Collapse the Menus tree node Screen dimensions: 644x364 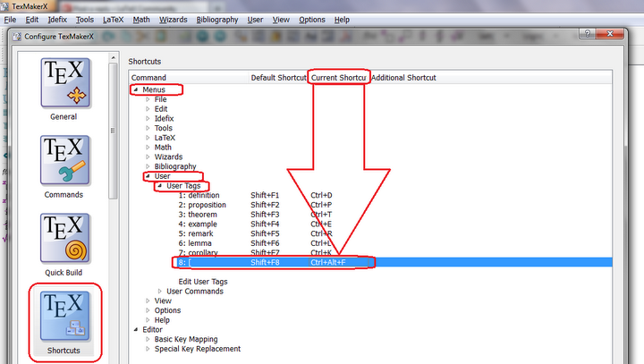click(136, 89)
